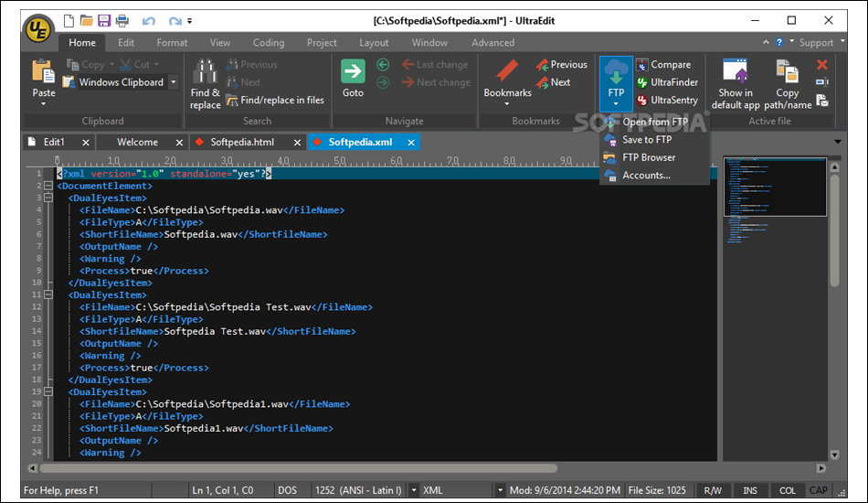The image size is (868, 503).
Task: Open the Coding ribbon tab
Action: pyautogui.click(x=269, y=43)
